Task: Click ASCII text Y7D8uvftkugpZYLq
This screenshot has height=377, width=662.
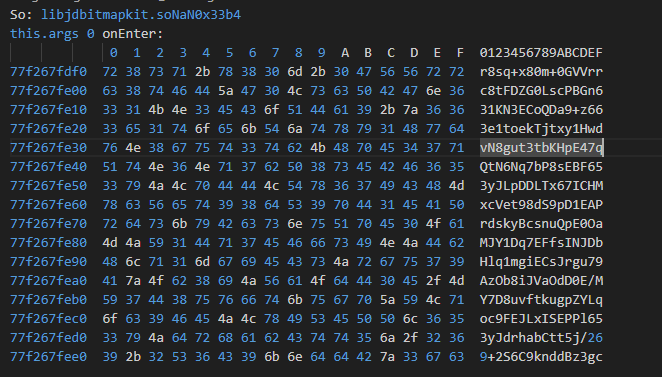Action: pos(541,300)
